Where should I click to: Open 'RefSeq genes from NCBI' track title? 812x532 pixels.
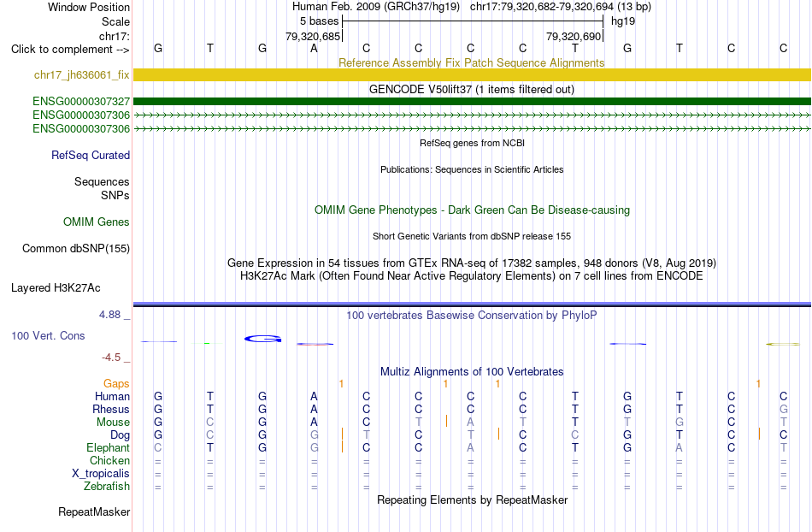click(x=473, y=143)
